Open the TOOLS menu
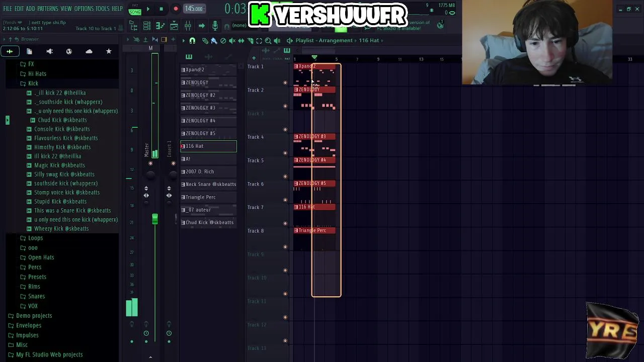The image size is (644, 362). click(103, 9)
